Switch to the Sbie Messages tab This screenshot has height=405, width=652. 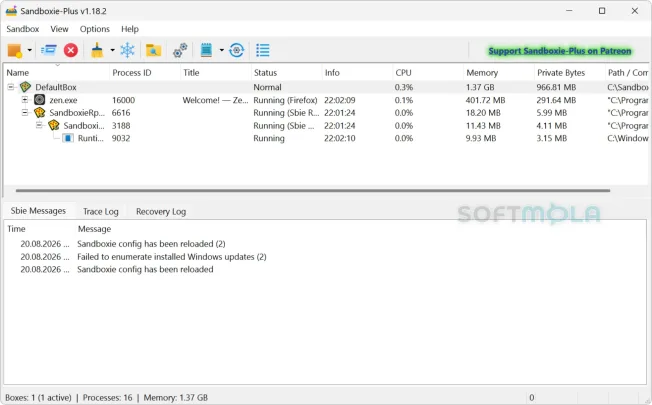pyautogui.click(x=38, y=211)
